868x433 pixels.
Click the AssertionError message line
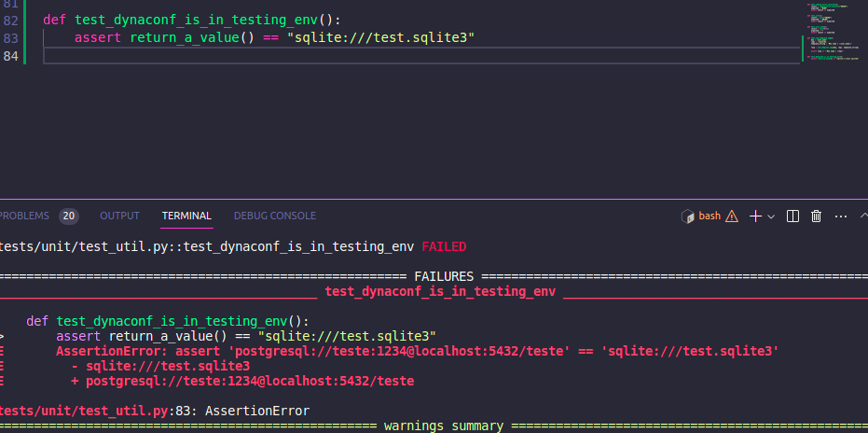418,351
